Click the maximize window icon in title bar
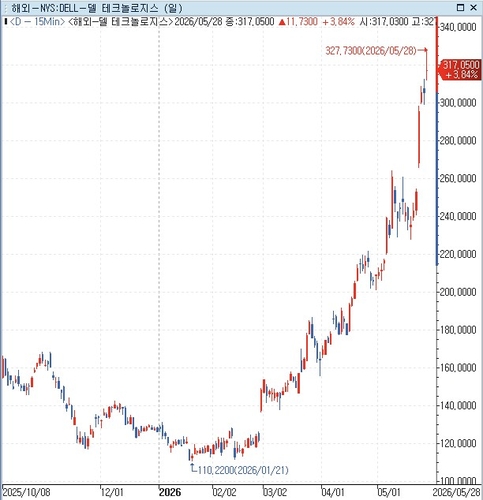483x500 pixels. [460, 7]
